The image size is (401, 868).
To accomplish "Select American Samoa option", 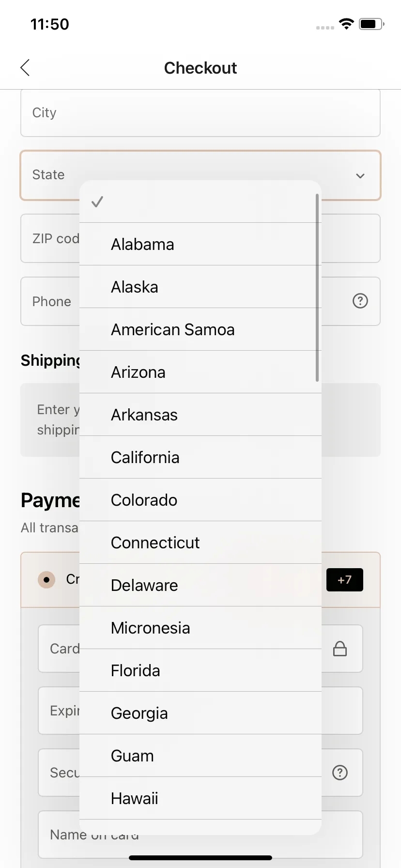I will tap(200, 329).
